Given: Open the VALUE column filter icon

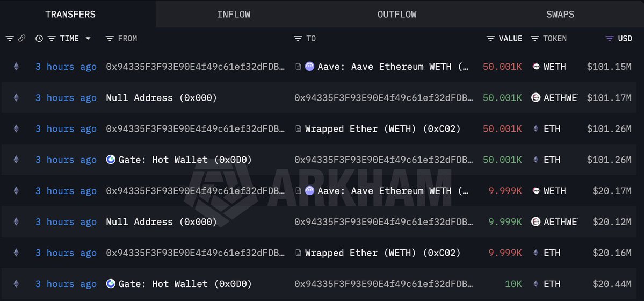Looking at the screenshot, I should tap(490, 39).
